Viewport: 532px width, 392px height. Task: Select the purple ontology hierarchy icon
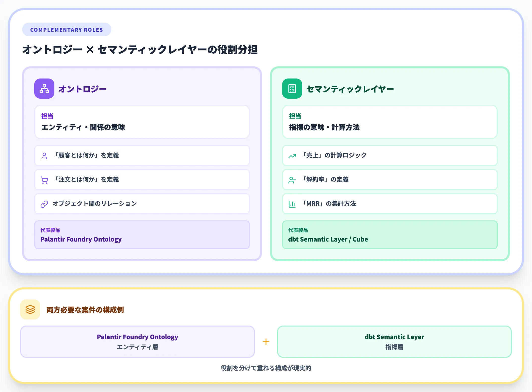(44, 89)
